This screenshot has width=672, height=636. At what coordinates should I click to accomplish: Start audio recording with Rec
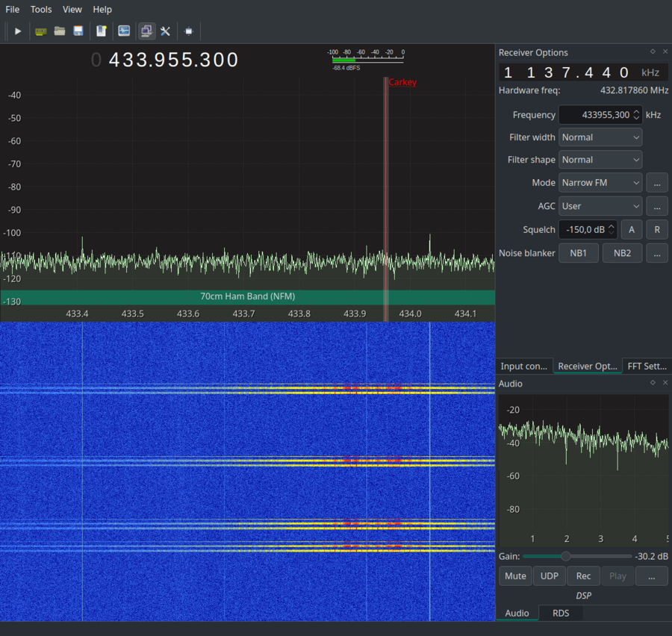583,576
